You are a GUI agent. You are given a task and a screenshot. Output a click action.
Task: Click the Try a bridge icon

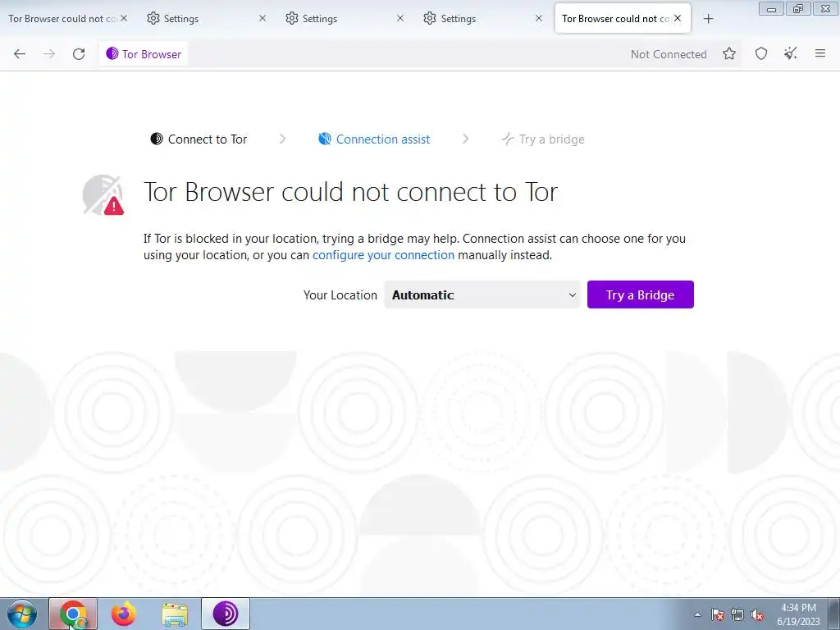click(508, 139)
